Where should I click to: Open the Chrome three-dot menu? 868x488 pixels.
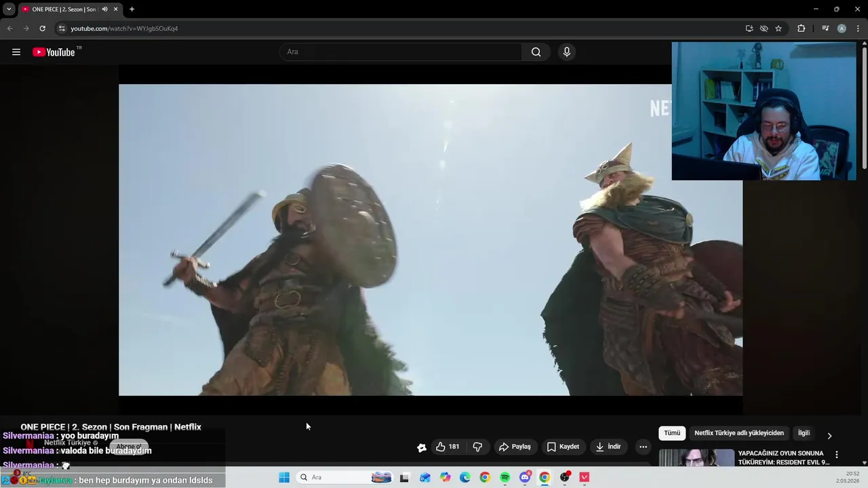[858, 28]
